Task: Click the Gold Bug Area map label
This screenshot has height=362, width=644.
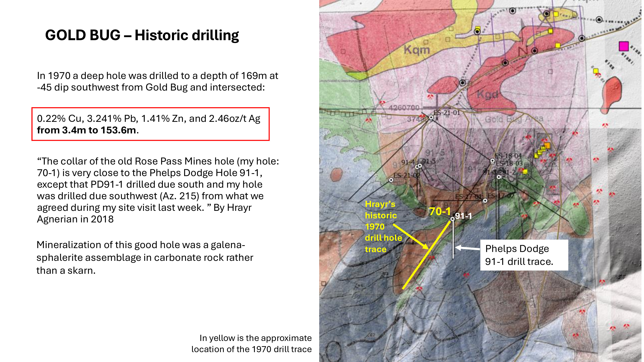Action: click(514, 119)
